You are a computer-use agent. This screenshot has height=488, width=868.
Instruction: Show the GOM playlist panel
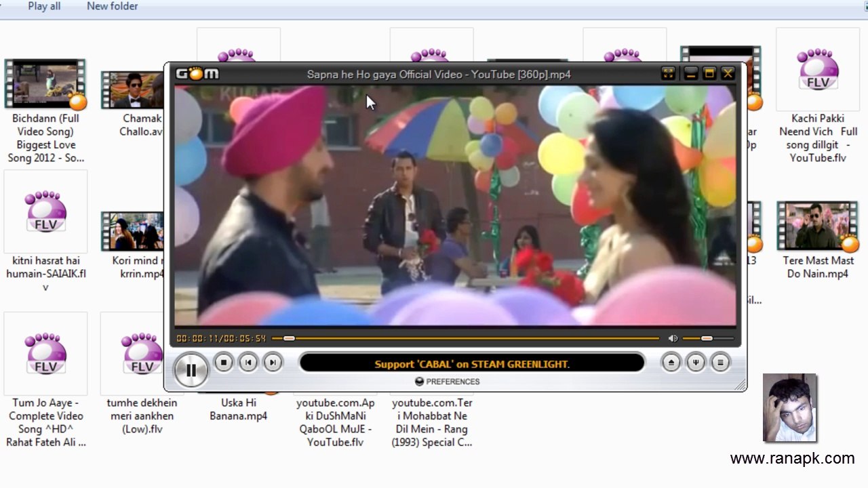(720, 363)
